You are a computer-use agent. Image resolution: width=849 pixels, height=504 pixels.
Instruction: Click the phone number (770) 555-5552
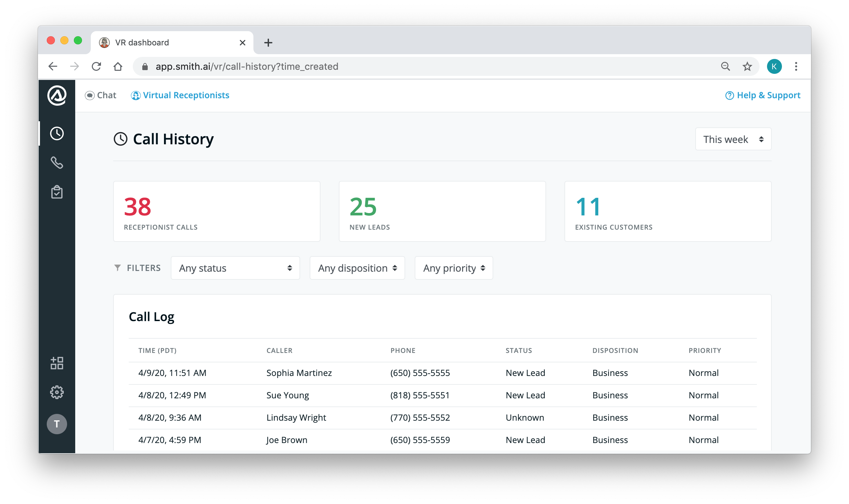point(420,418)
